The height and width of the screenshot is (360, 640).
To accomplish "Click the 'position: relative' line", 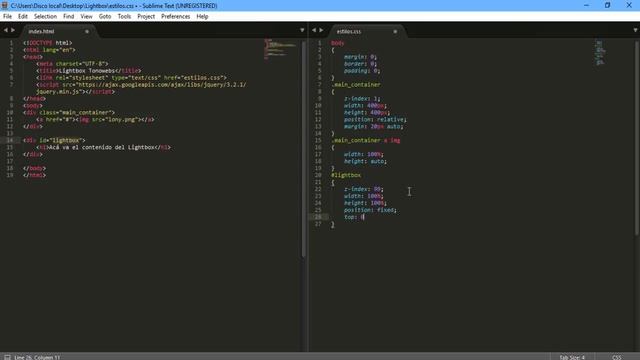I will coord(375,120).
